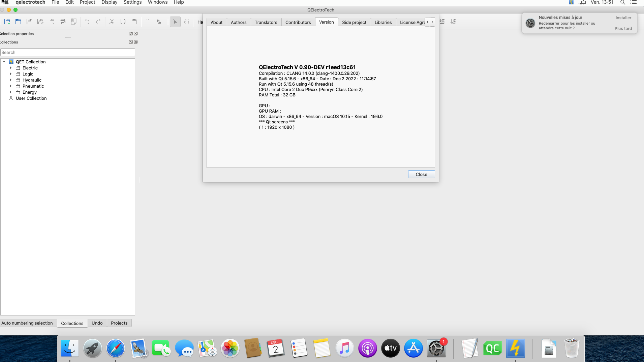Expand the Electric folder
Image resolution: width=644 pixels, height=362 pixels.
(x=11, y=68)
